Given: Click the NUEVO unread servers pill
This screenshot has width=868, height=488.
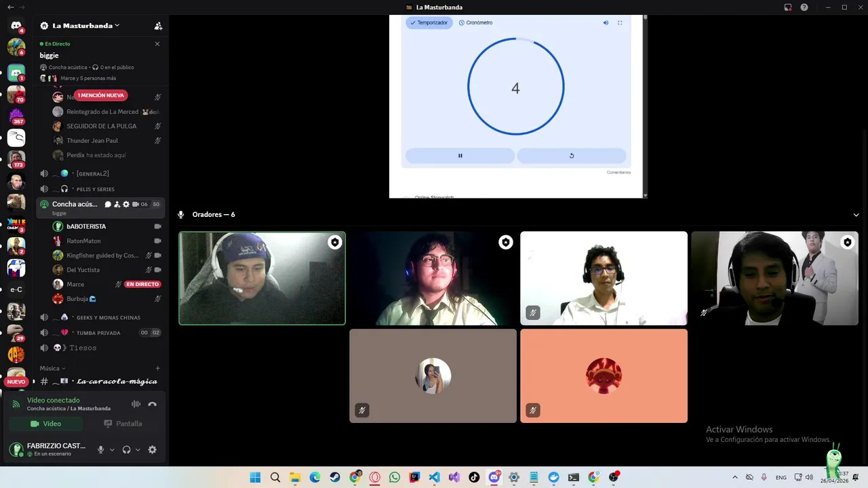Looking at the screenshot, I should click(16, 382).
